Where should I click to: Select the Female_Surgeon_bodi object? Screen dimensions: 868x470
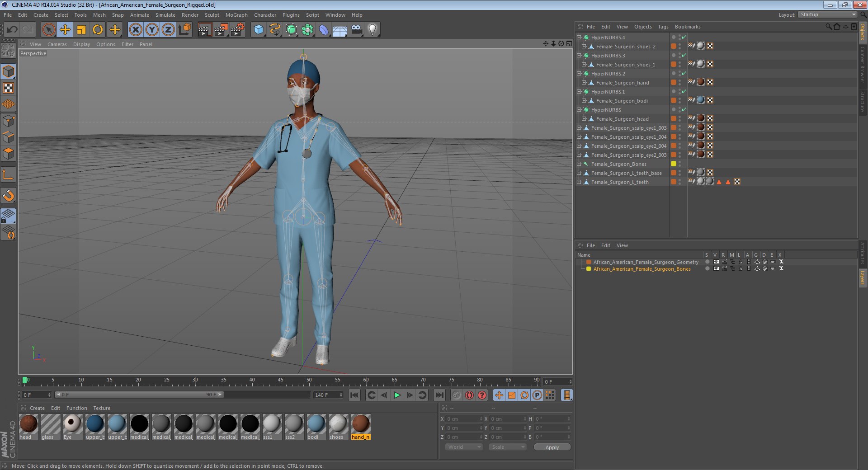coord(622,101)
